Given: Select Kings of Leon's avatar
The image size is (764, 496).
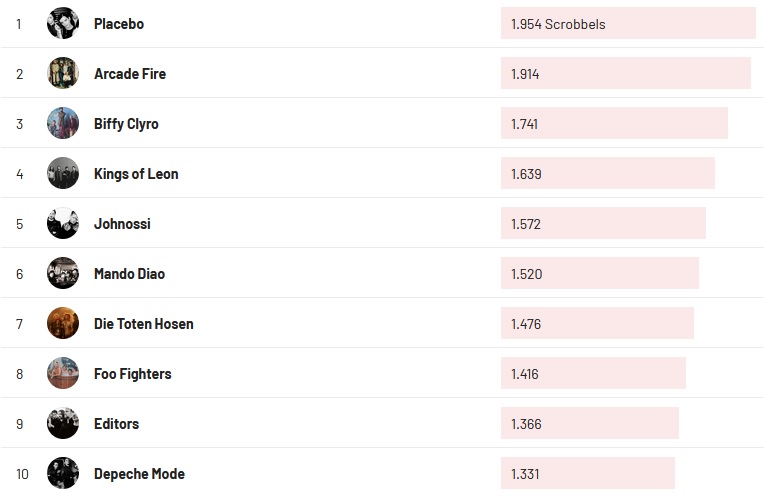Looking at the screenshot, I should pos(63,173).
